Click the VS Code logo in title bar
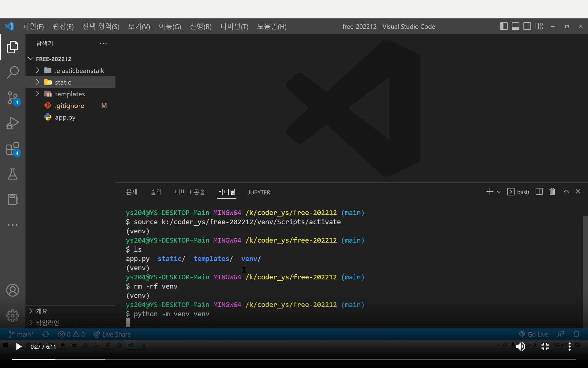The image size is (588, 368). (x=9, y=26)
